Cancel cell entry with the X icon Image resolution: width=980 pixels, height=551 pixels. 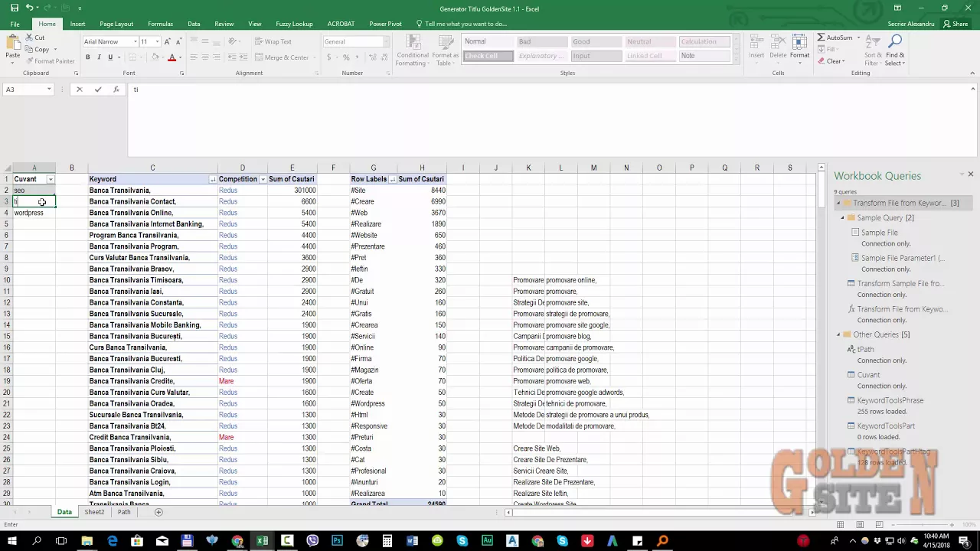click(x=79, y=90)
